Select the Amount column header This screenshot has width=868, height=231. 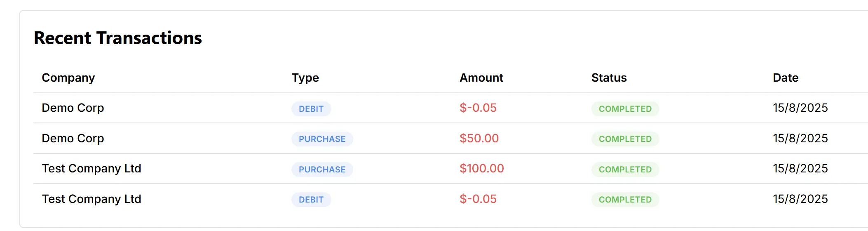pyautogui.click(x=481, y=78)
